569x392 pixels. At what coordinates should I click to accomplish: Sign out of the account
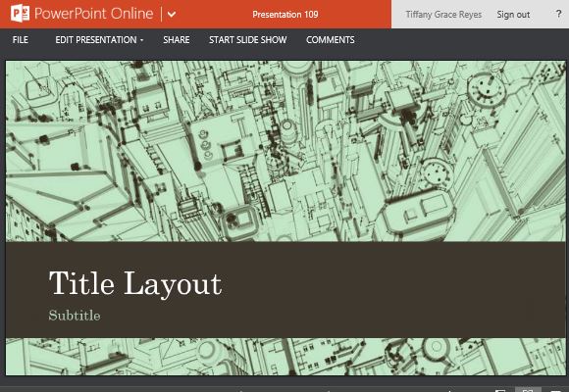pos(513,15)
